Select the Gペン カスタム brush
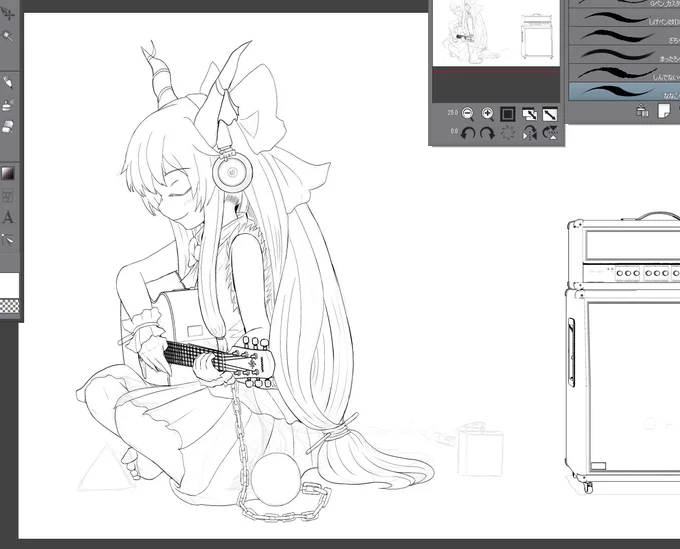This screenshot has height=549, width=680. [x=624, y=3]
